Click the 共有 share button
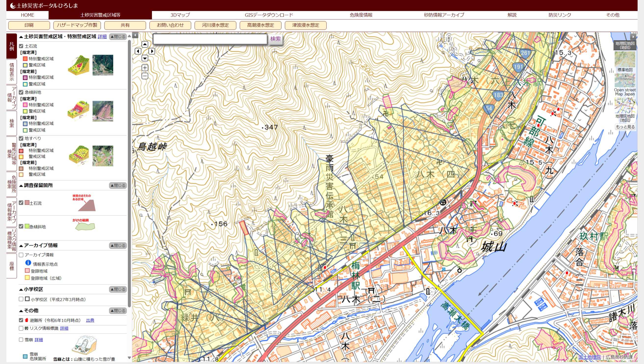This screenshot has height=364, width=644. [125, 25]
